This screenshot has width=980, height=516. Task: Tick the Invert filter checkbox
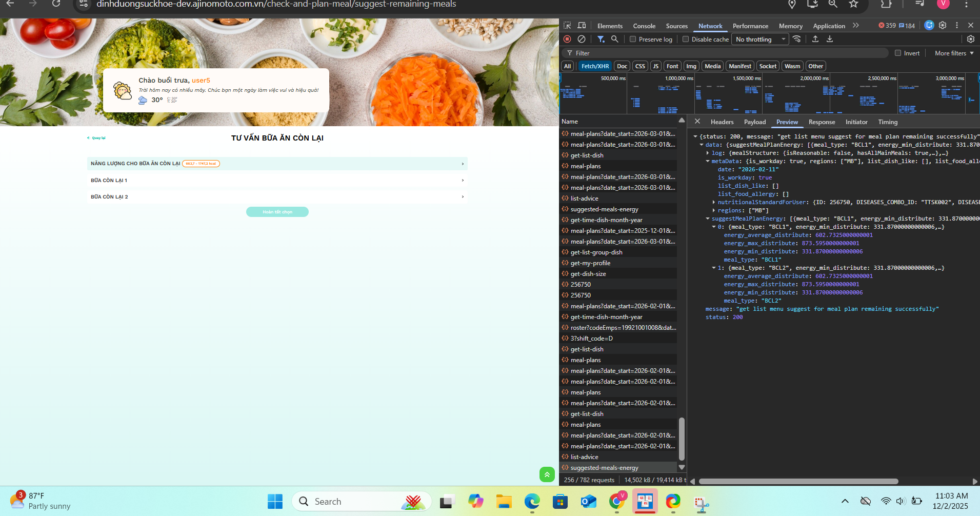click(898, 53)
